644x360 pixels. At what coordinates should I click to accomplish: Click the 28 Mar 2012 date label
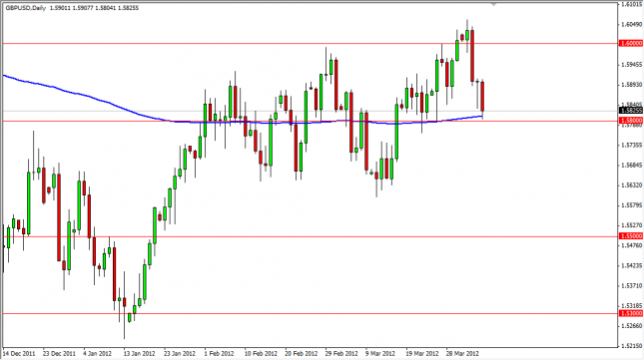click(462, 353)
